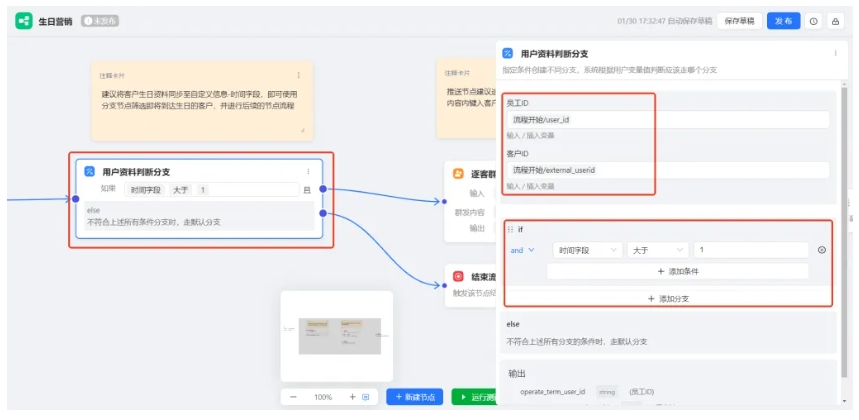The image size is (859, 420).
Task: Click the 100% zoom level text
Action: [x=323, y=397]
